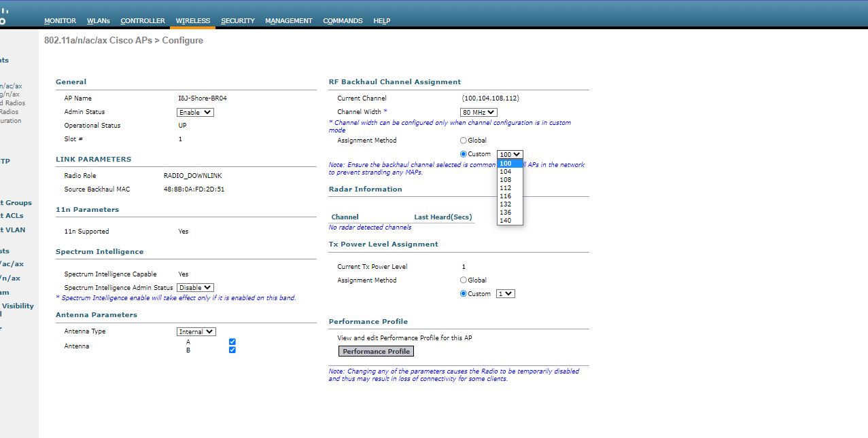Switch to the SECURITY menu tab
Image resolution: width=868 pixels, height=438 pixels.
coord(237,20)
